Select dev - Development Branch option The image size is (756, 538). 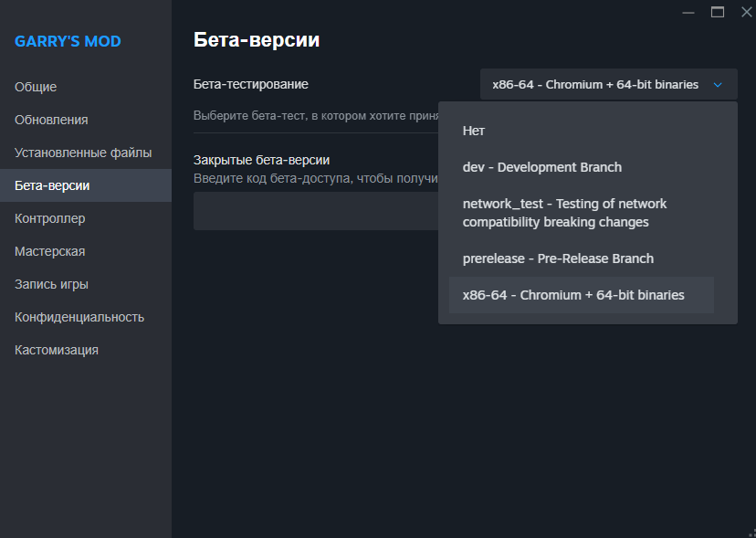(x=541, y=167)
